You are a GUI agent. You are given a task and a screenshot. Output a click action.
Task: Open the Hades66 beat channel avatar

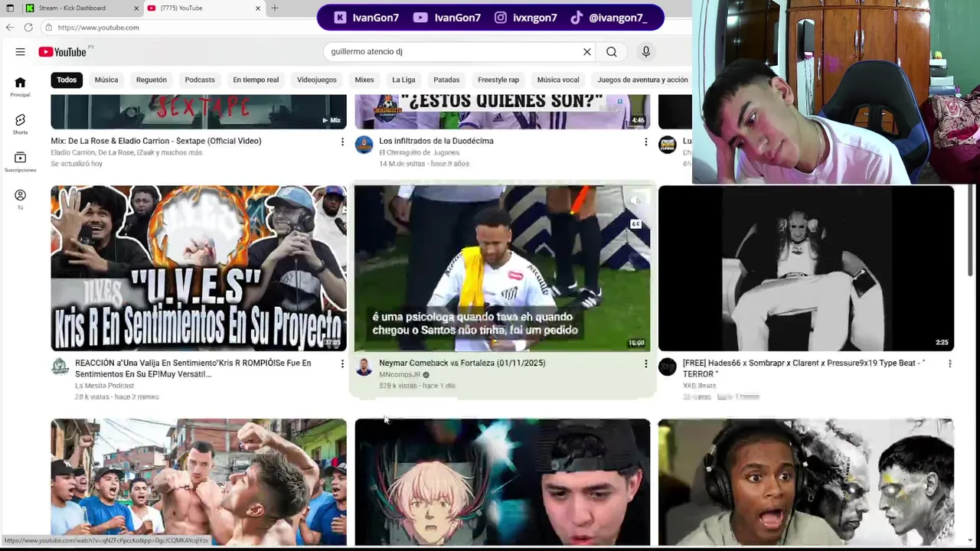[x=668, y=367]
